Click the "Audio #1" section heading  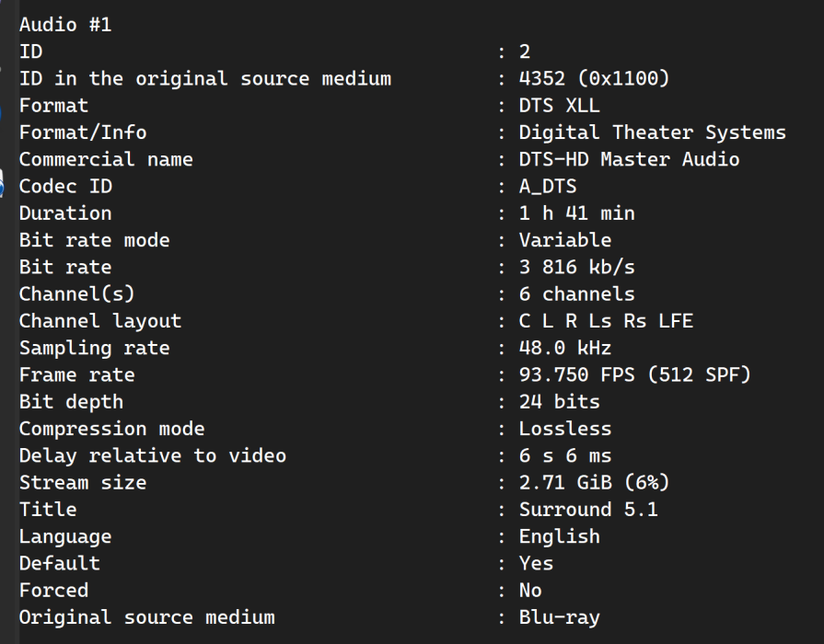[65, 25]
